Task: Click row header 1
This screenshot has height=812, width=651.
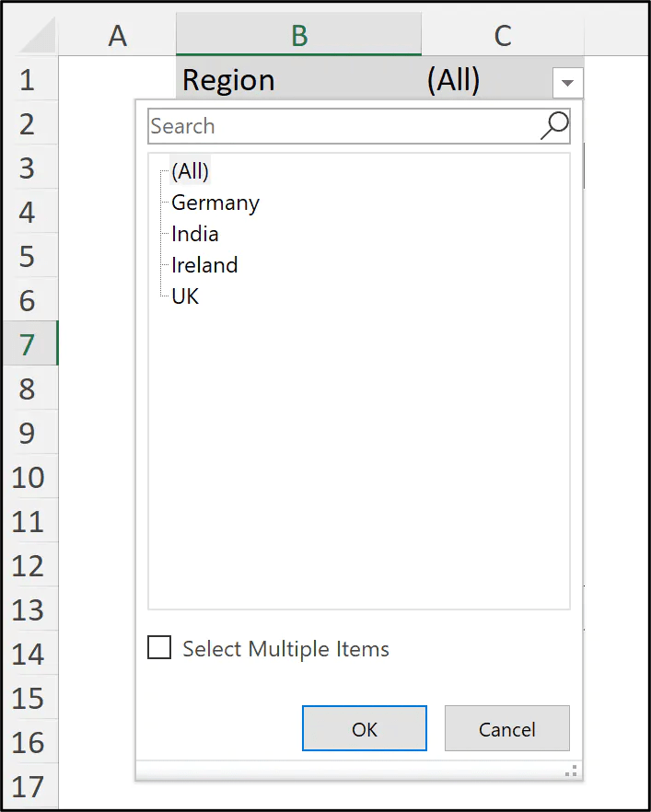Action: coord(29,79)
